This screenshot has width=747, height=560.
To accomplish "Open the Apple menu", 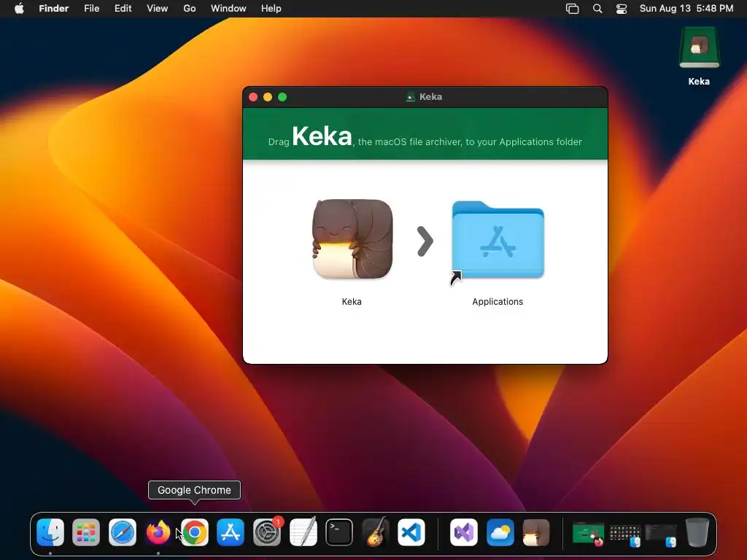I will (19, 9).
